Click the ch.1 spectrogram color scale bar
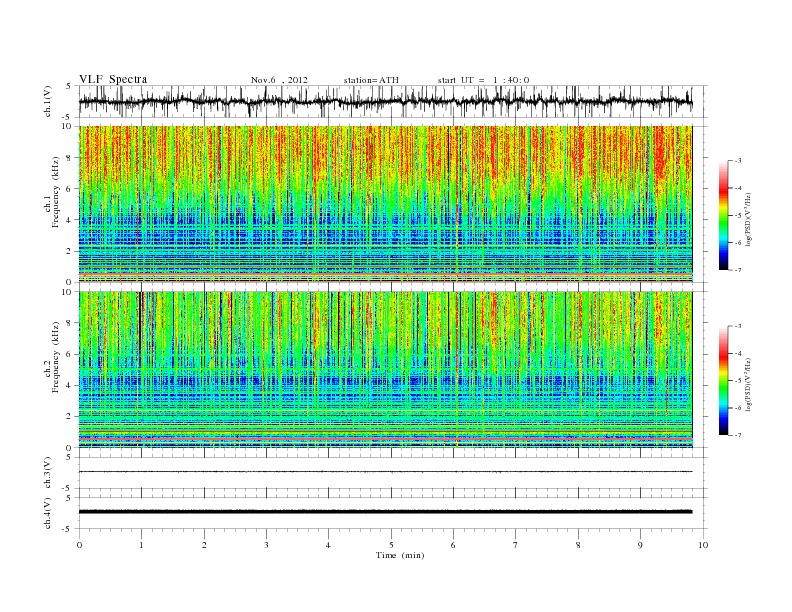The image size is (792, 612). tap(724, 215)
